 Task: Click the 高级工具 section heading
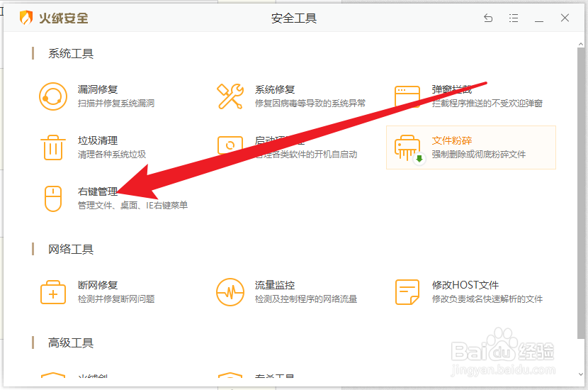point(71,342)
